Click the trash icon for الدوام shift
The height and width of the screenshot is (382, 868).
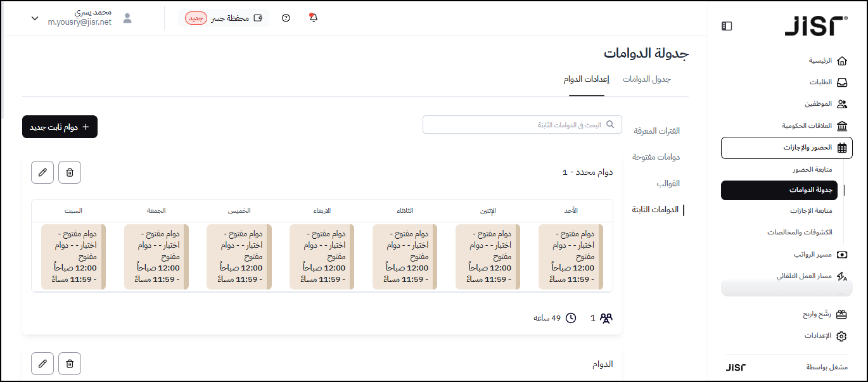70,364
